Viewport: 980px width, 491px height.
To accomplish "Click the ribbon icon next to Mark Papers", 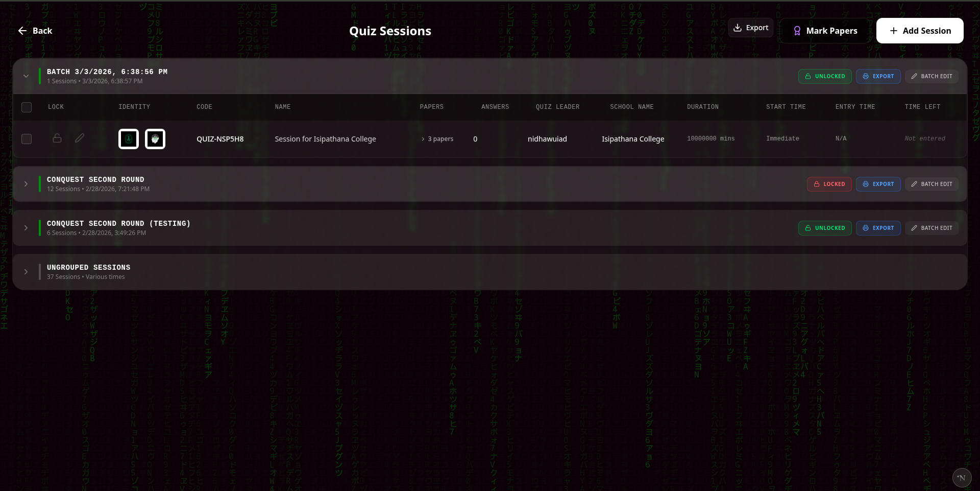I will click(797, 31).
